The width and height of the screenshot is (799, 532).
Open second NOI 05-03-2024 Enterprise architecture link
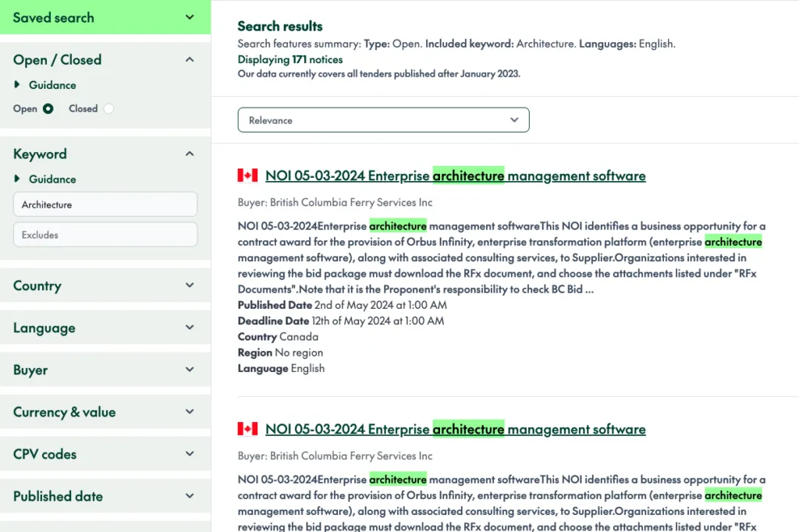pos(456,430)
